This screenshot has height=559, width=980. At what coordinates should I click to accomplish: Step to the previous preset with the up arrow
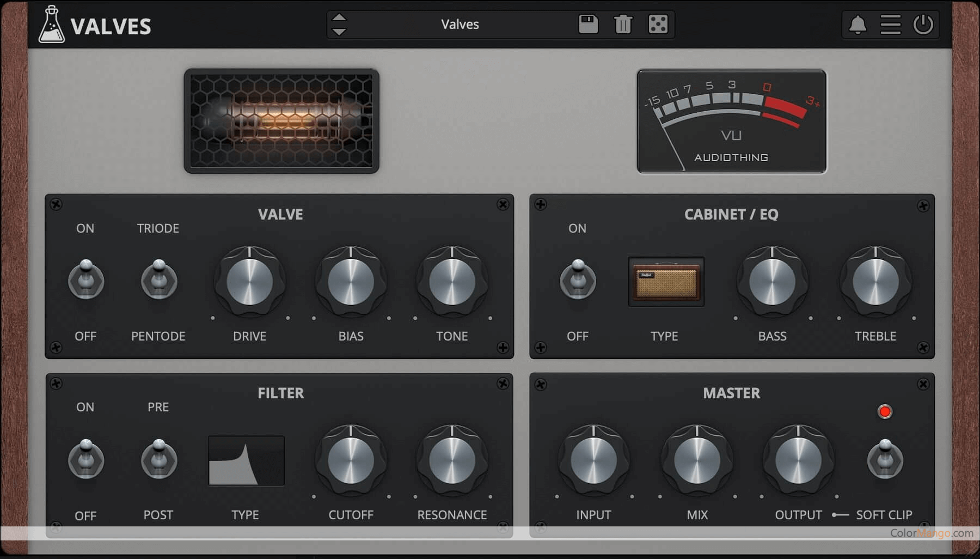[x=338, y=17]
